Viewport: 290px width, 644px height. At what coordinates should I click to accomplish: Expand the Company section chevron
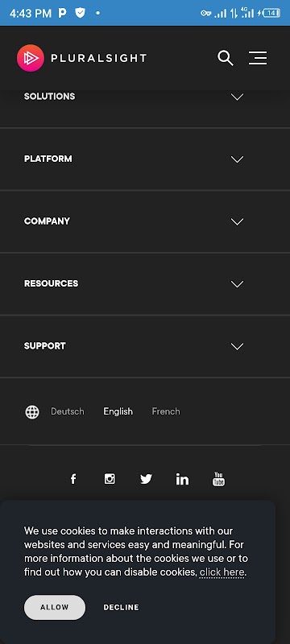coord(237,222)
